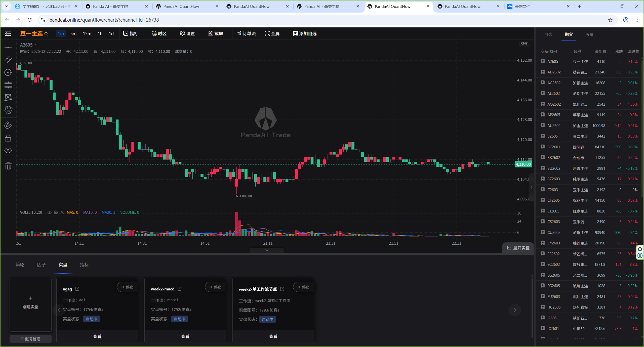Toggle the drawing lock icon
This screenshot has height=347, width=644.
pos(8,138)
